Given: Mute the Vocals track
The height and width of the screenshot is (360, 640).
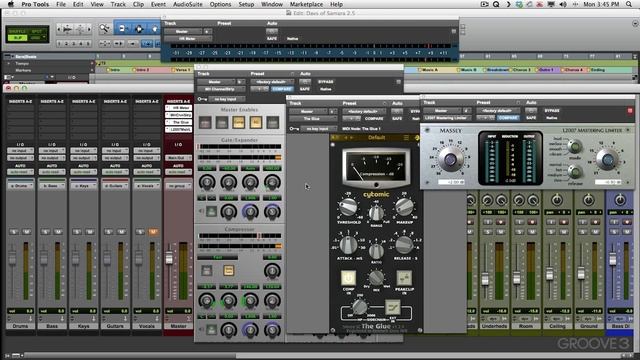Looking at the screenshot, I should (153, 232).
